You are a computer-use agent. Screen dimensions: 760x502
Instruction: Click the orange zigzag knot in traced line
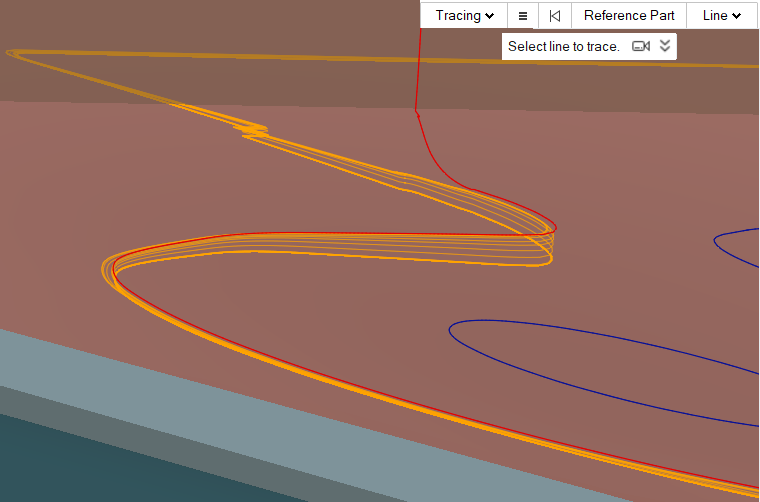[252, 130]
